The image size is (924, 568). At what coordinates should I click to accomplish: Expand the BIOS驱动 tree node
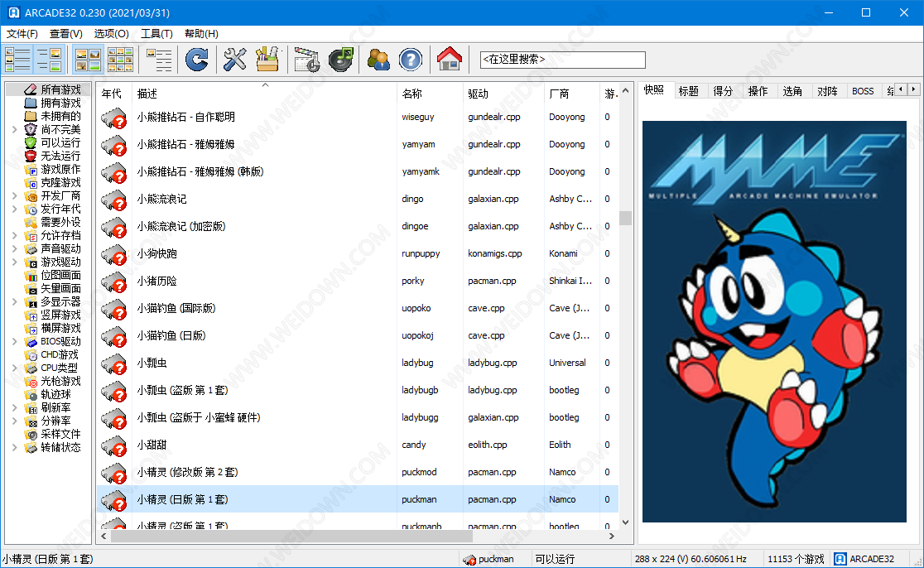[x=15, y=341]
